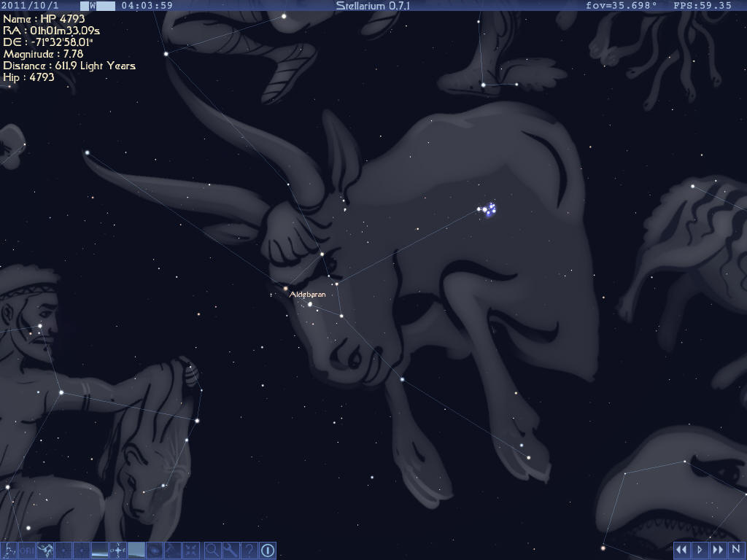
Task: Toggle nebula names display
Action: (154, 551)
